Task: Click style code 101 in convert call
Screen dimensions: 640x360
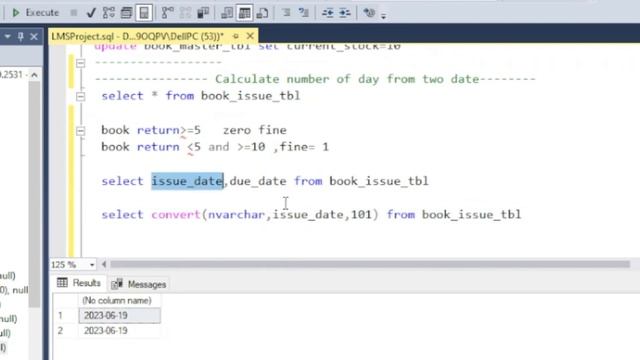Action: (x=361, y=214)
